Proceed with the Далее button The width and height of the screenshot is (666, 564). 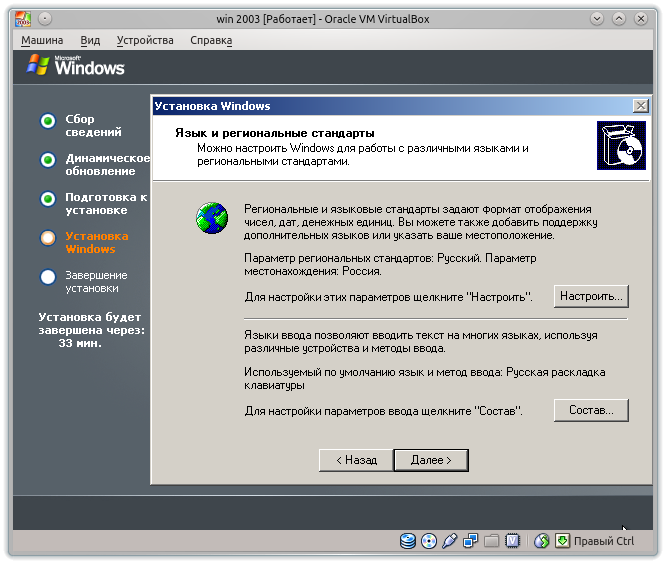pyautogui.click(x=431, y=460)
